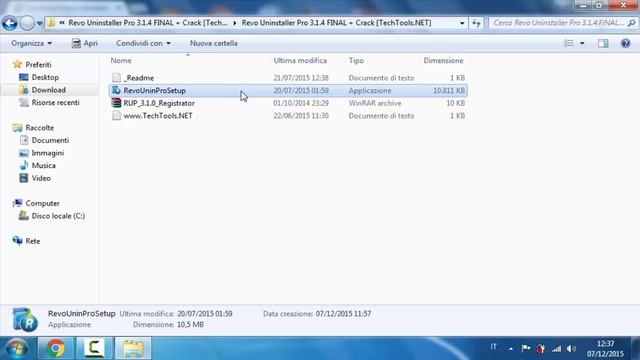Viewport: 640px width, 360px height.
Task: Select Rete in the navigation pane
Action: pyautogui.click(x=33, y=241)
